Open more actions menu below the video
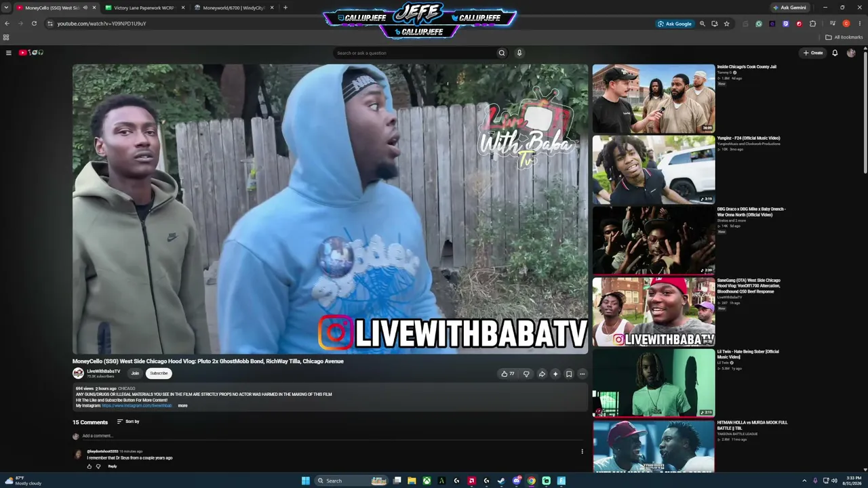 [x=582, y=373]
